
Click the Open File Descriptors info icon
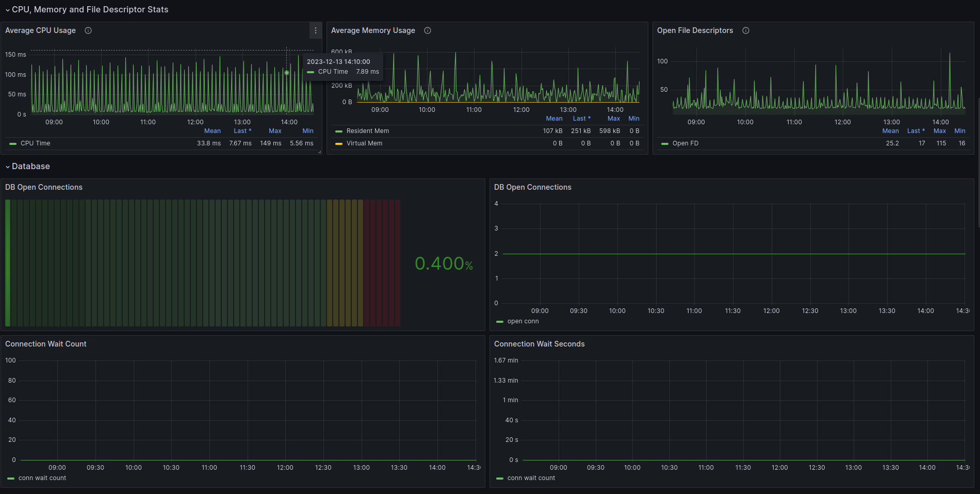tap(746, 30)
